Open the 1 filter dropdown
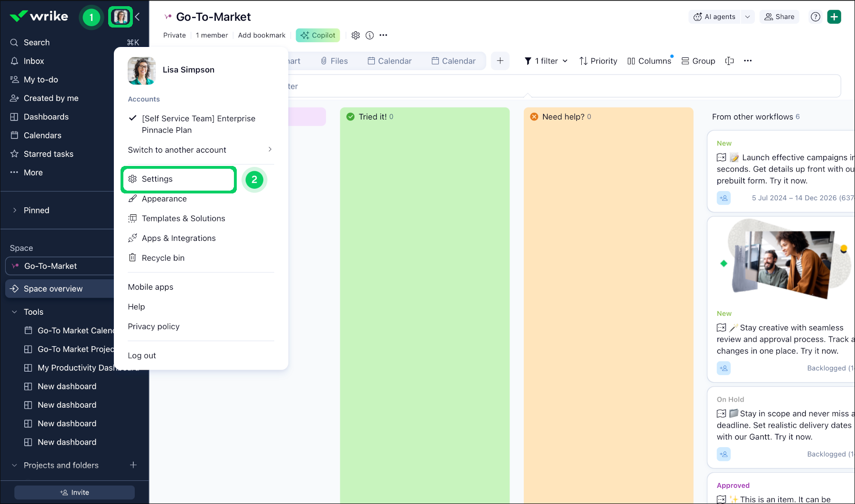The height and width of the screenshot is (504, 855). click(546, 61)
